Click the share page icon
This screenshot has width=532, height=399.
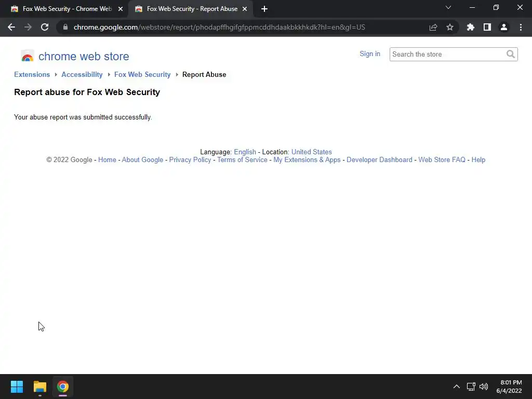click(433, 27)
